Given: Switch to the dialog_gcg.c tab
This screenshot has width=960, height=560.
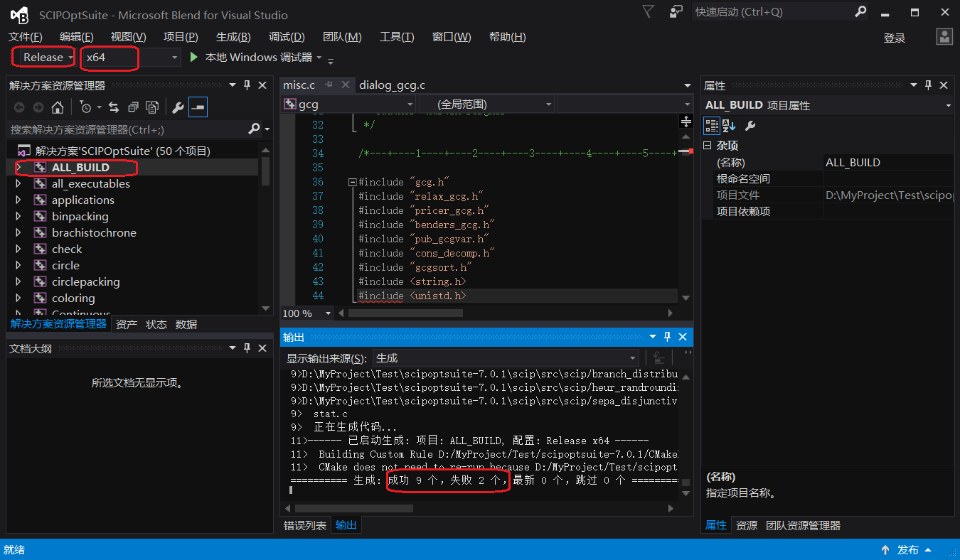Looking at the screenshot, I should (392, 85).
